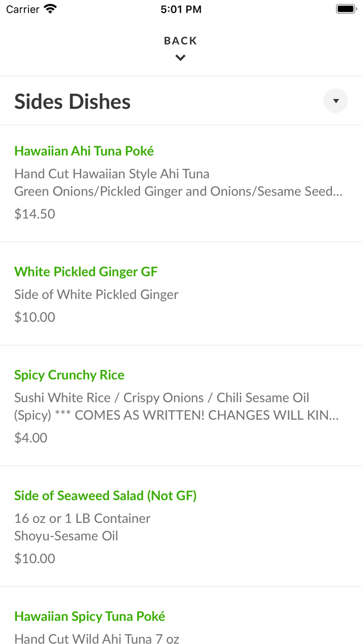The width and height of the screenshot is (362, 644).
Task: Open the Hawaiian Ahi Tuna Poké item
Action: point(84,151)
